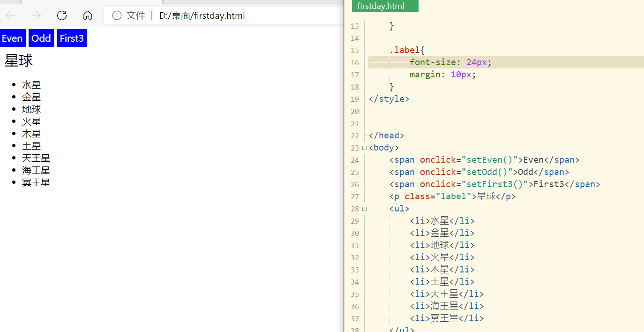
Task: Click the blue First3 button
Action: pyautogui.click(x=72, y=38)
